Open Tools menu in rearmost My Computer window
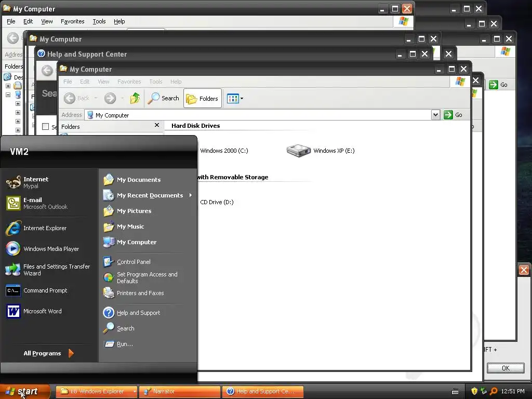532x399 pixels. tap(99, 21)
